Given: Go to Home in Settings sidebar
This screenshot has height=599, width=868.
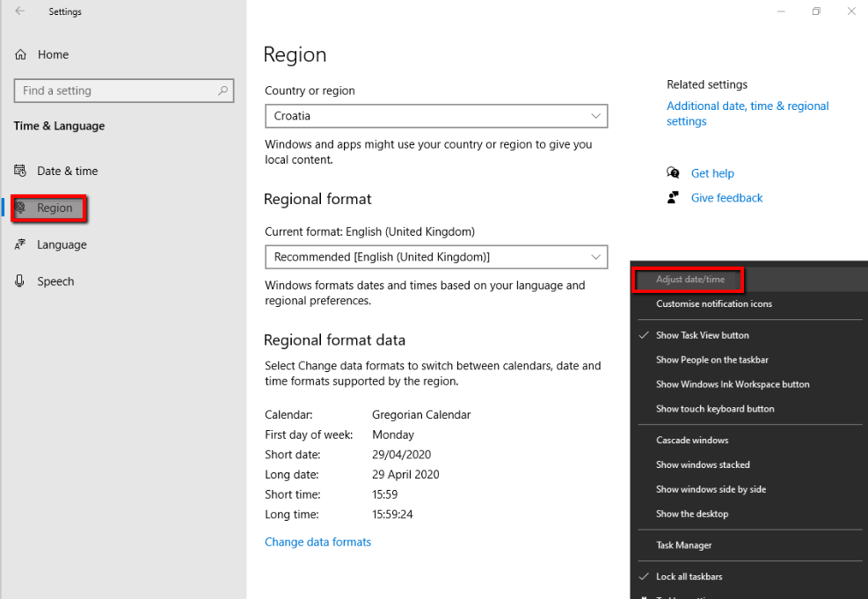Looking at the screenshot, I should (x=53, y=55).
